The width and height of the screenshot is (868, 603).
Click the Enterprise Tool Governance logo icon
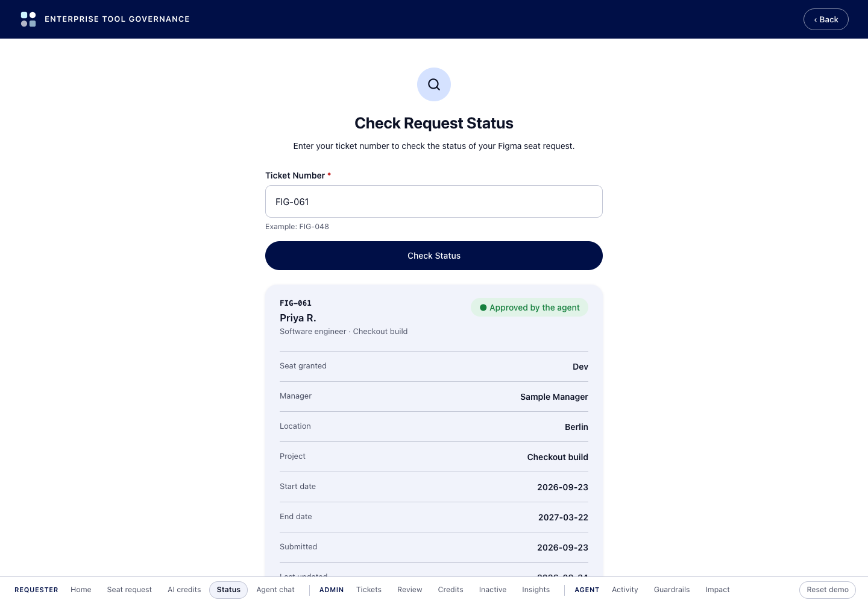(28, 19)
